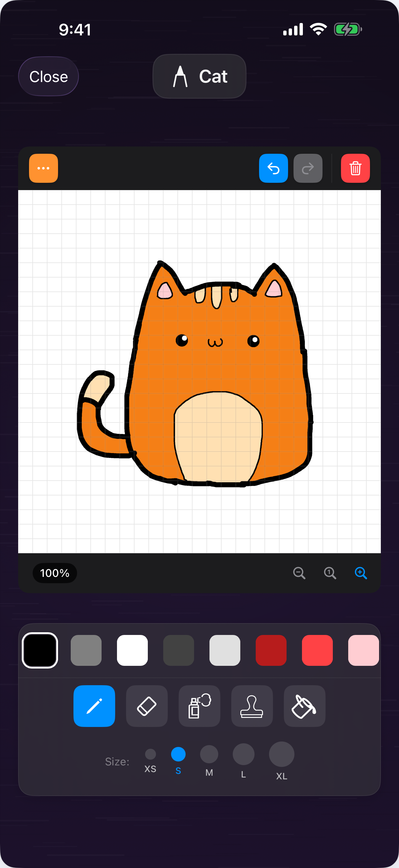Screen dimensions: 399x868
Task: Pick the black color swatch
Action: (40, 650)
